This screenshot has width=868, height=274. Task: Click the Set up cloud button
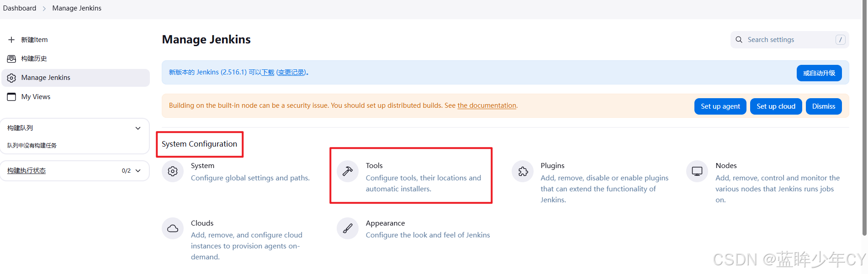(776, 106)
